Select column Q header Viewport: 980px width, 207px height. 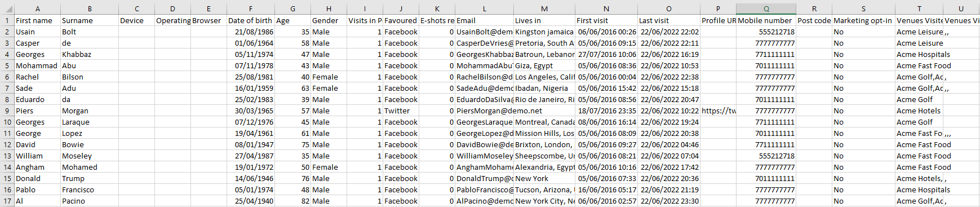(x=766, y=8)
